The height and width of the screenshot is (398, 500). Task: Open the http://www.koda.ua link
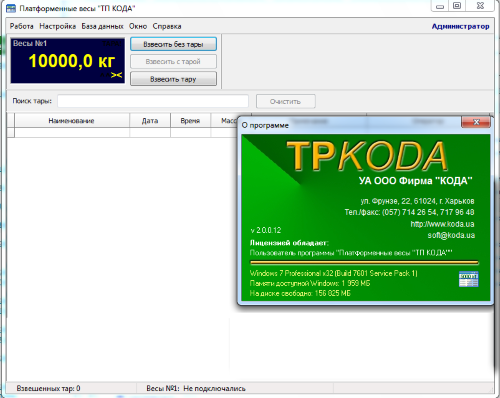click(x=442, y=224)
